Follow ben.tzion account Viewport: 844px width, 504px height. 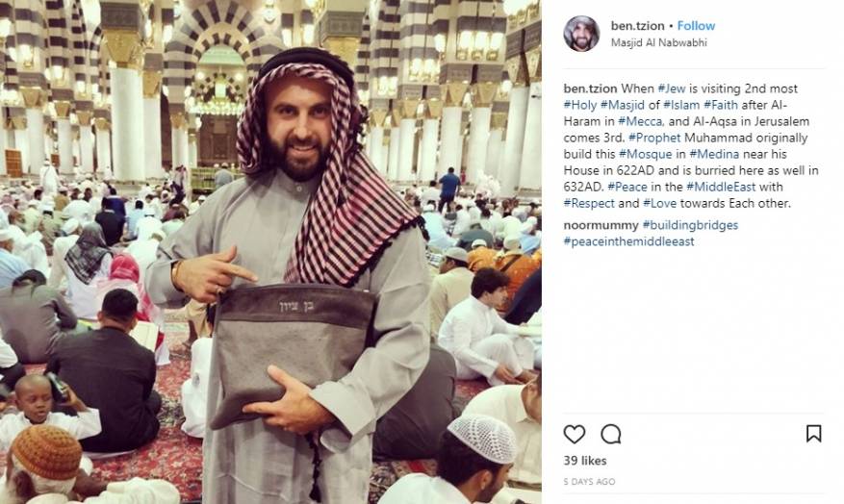[696, 26]
